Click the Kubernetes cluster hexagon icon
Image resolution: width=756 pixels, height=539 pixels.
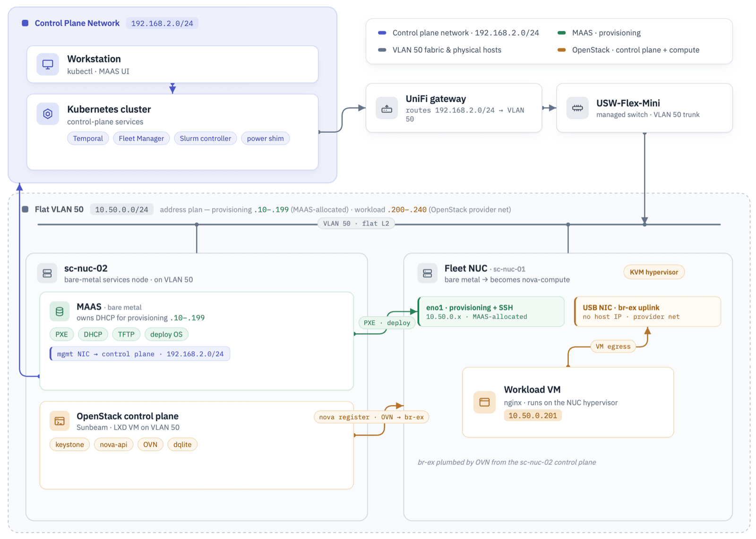point(48,114)
